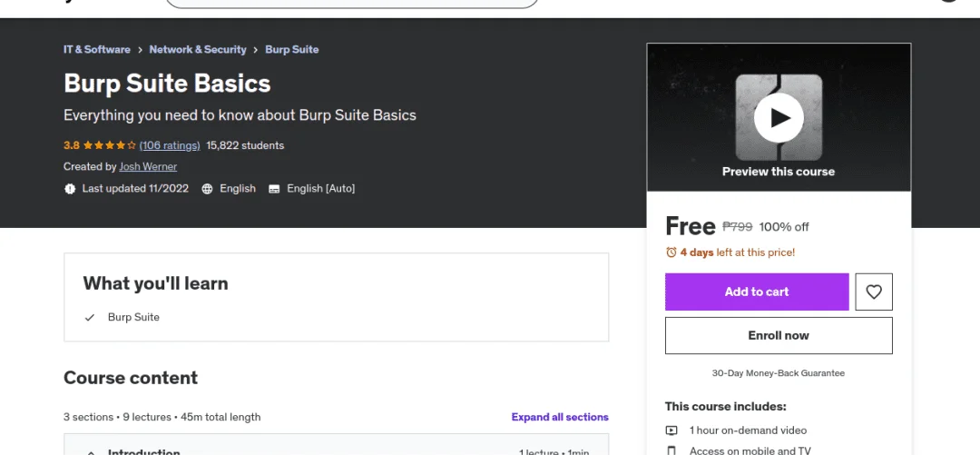Open Network & Security breadcrumb
Screen dimensions: 980x455
pyautogui.click(x=198, y=49)
